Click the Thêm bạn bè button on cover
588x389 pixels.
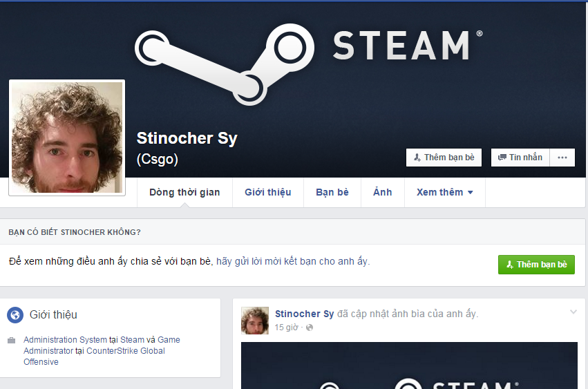point(444,158)
